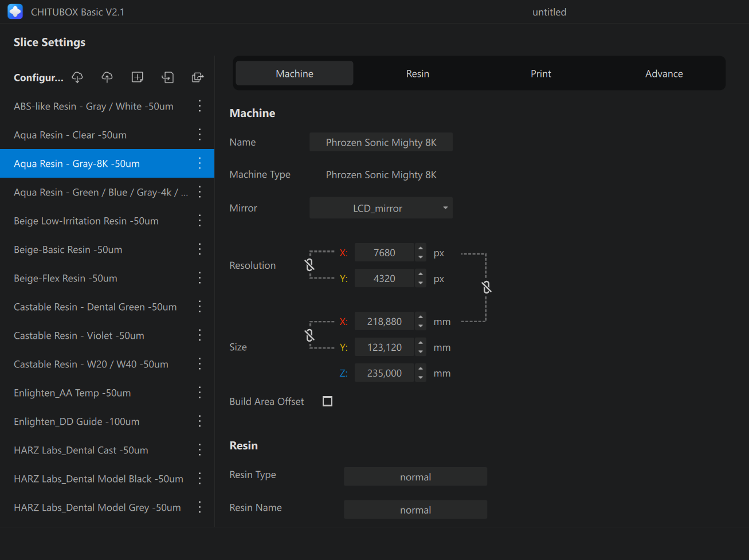The width and height of the screenshot is (749, 560).
Task: Add a new configuration profile
Action: pos(138,77)
